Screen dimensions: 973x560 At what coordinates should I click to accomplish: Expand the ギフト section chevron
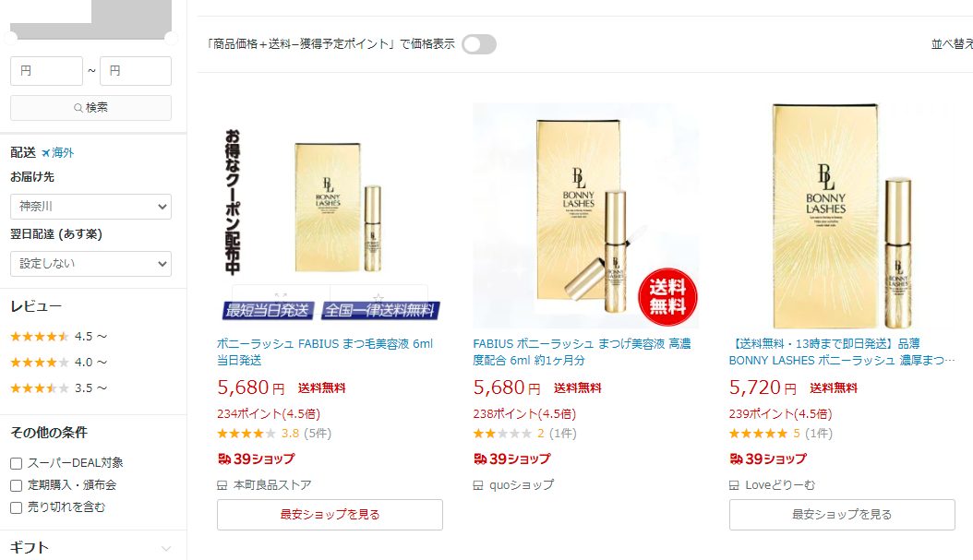coord(165,549)
